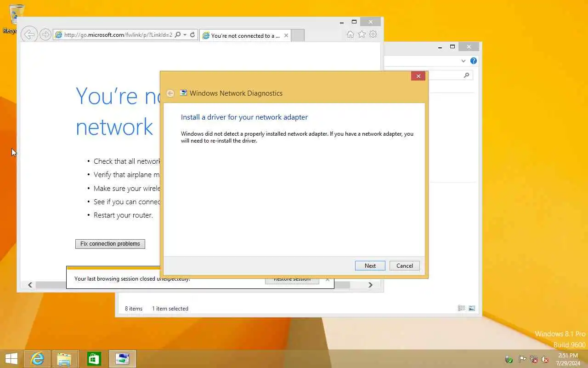
Task: Minimize the Internet Explorer window
Action: coord(341,22)
